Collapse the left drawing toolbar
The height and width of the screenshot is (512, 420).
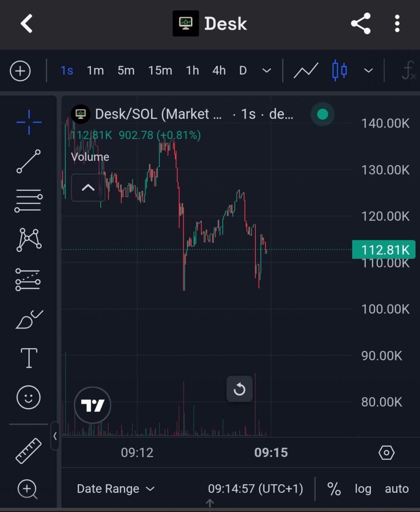[x=55, y=436]
